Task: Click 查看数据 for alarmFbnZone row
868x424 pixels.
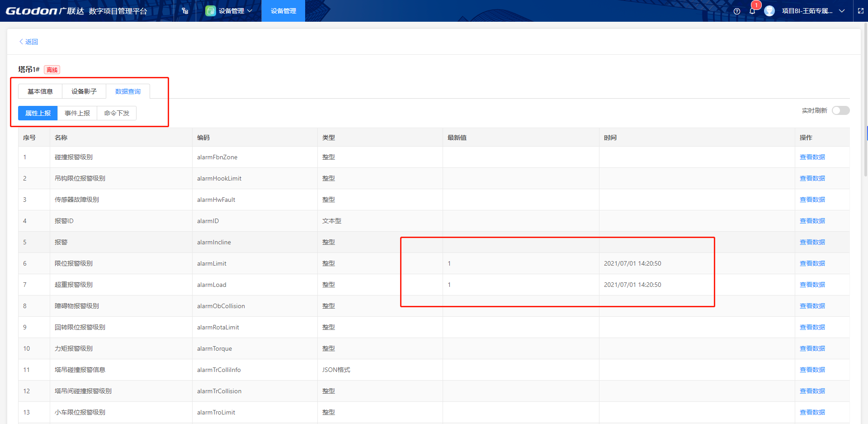Action: 812,157
